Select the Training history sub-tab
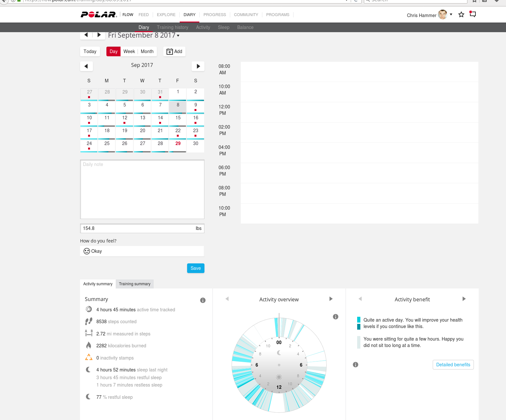The image size is (506, 420). tap(173, 27)
